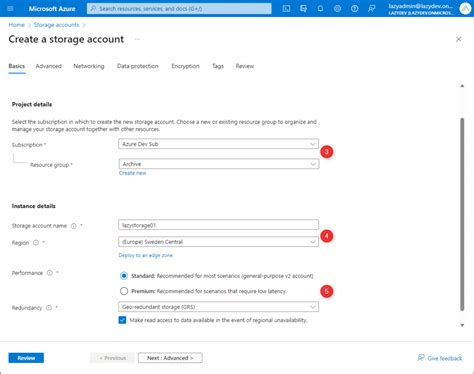Switch to the Networking tab
Image resolution: width=474 pixels, height=374 pixels.
coord(89,66)
